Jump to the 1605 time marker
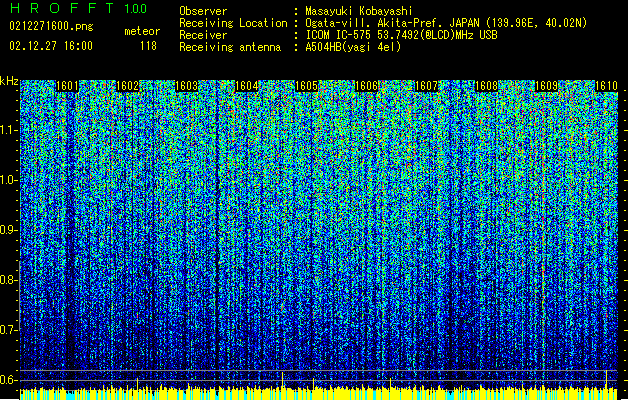 [x=306, y=86]
